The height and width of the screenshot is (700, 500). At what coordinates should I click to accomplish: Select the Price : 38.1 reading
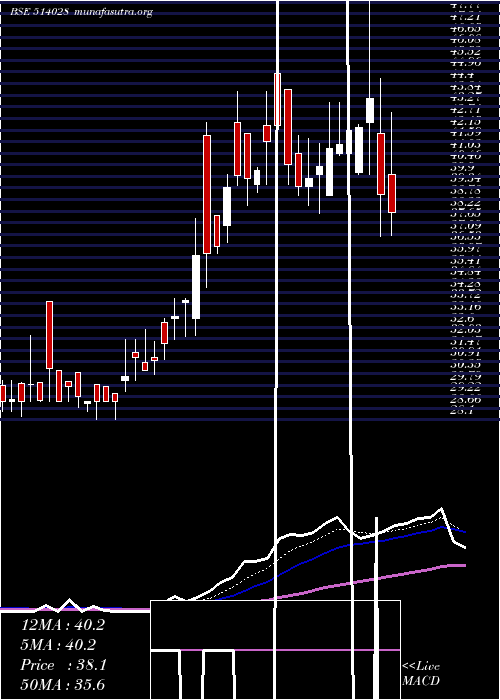pyautogui.click(x=63, y=665)
